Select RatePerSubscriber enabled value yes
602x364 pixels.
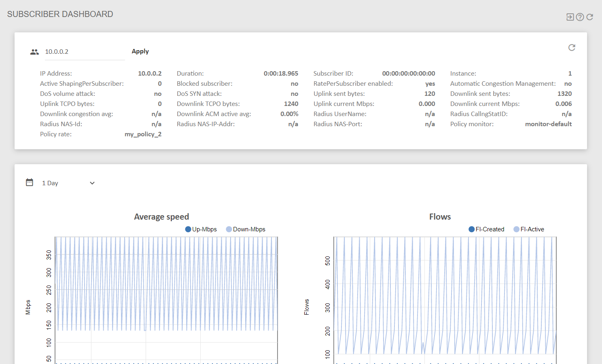point(430,84)
